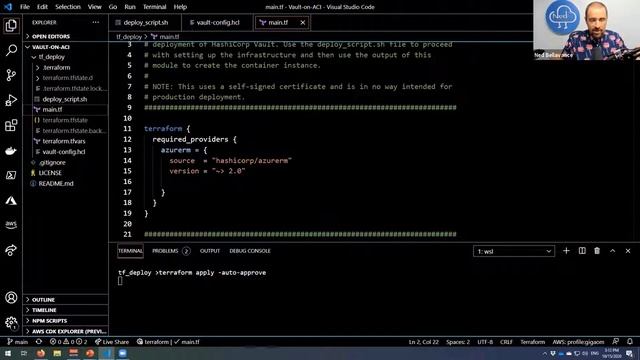This screenshot has height=360, width=640.
Task: Select terminal shell dropdown 1: wsl
Action: tap(514, 251)
